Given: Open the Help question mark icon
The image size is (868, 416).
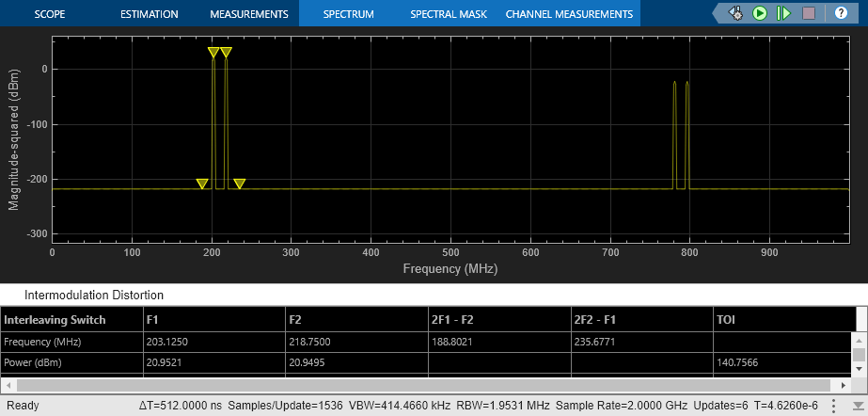Looking at the screenshot, I should pos(841,13).
